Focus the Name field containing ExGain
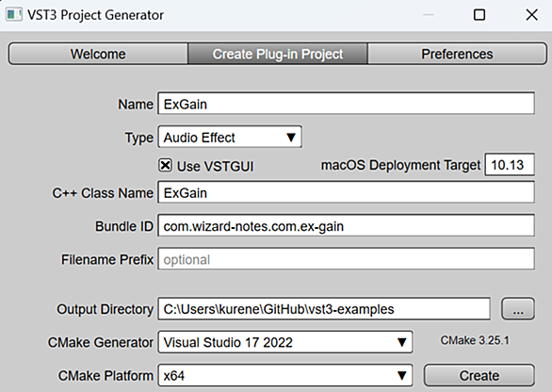 346,104
